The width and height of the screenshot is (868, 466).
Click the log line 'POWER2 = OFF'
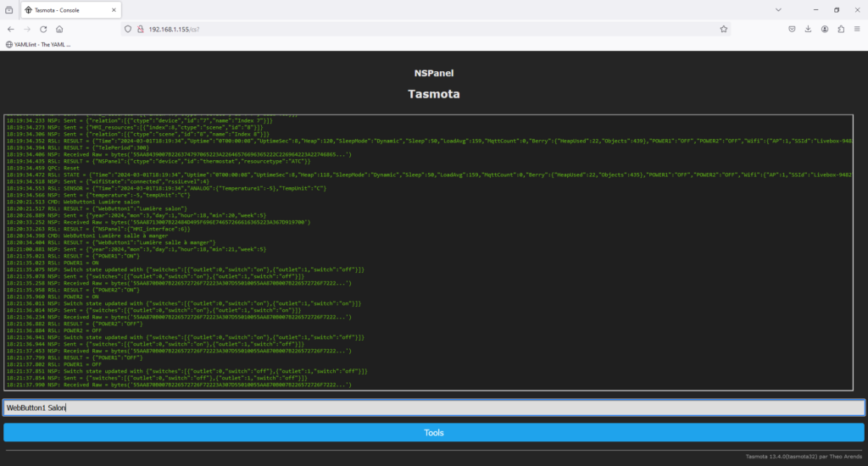pyautogui.click(x=53, y=330)
